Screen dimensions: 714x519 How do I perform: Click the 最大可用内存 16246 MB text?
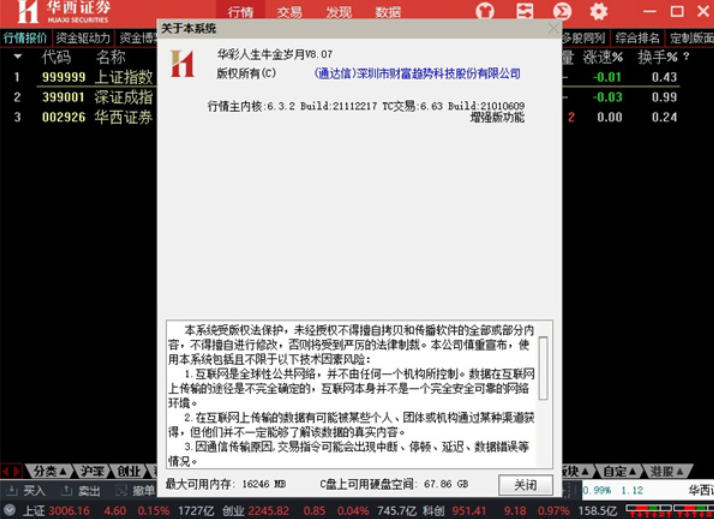225,484
